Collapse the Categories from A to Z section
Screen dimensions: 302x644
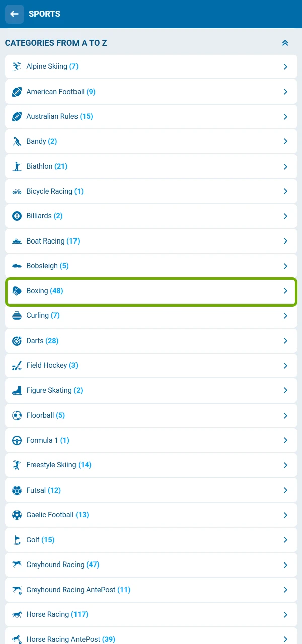click(x=285, y=43)
